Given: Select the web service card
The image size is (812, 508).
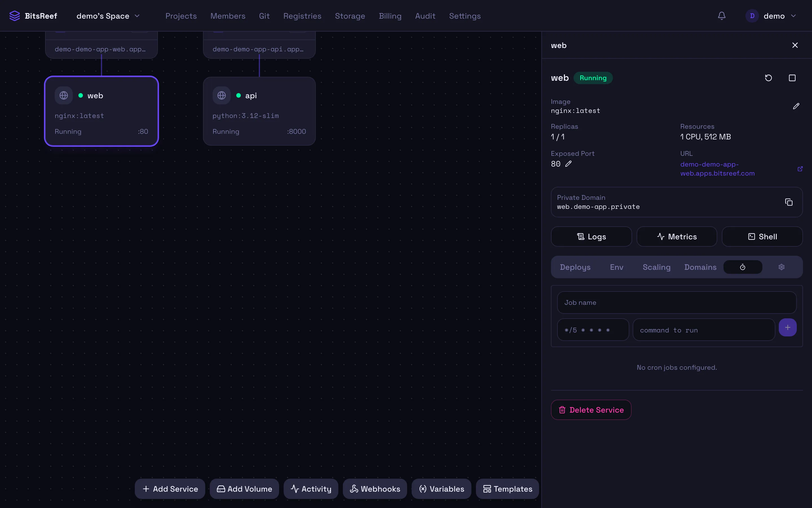Looking at the screenshot, I should [101, 111].
